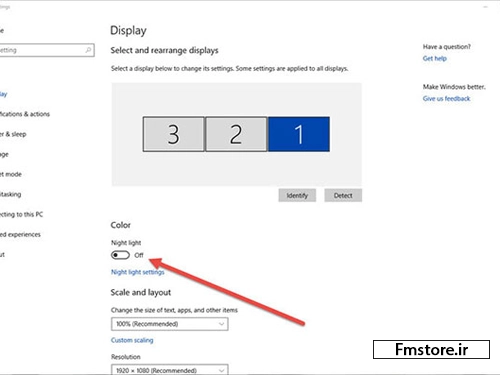Click the scaling dropdown chevron arrow
The image size is (500, 375).
point(221,324)
